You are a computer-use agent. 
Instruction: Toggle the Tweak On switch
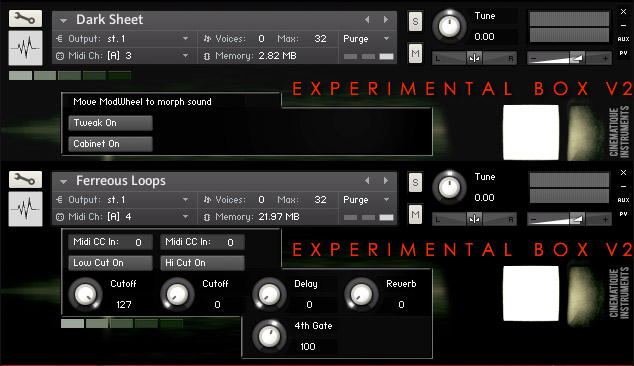110,123
